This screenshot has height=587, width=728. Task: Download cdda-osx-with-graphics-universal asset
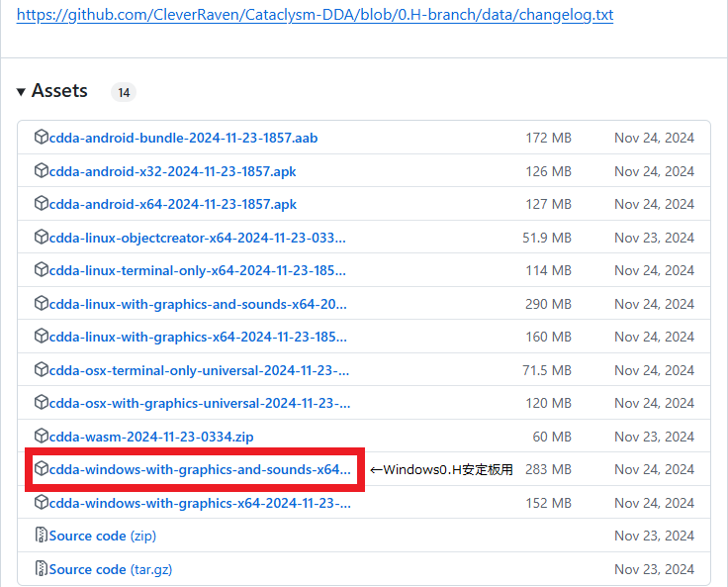click(x=200, y=403)
